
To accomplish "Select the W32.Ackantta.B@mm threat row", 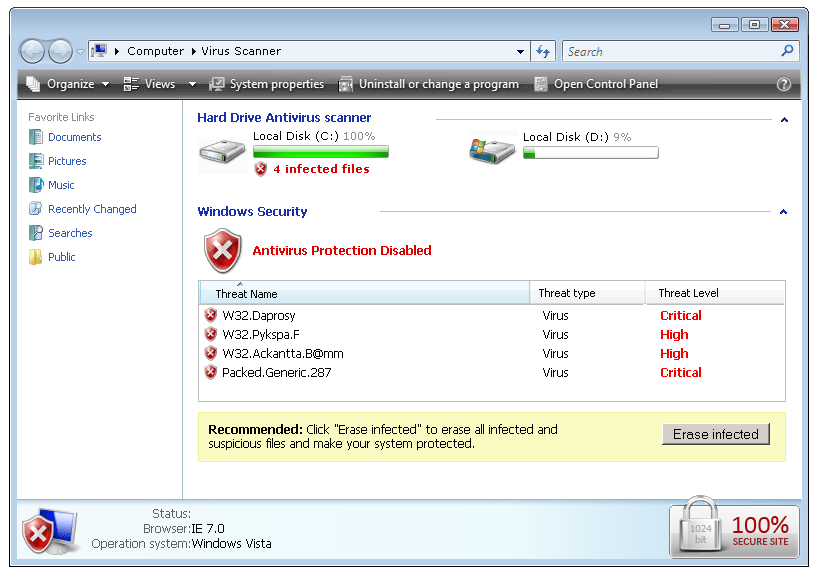I will coord(492,354).
